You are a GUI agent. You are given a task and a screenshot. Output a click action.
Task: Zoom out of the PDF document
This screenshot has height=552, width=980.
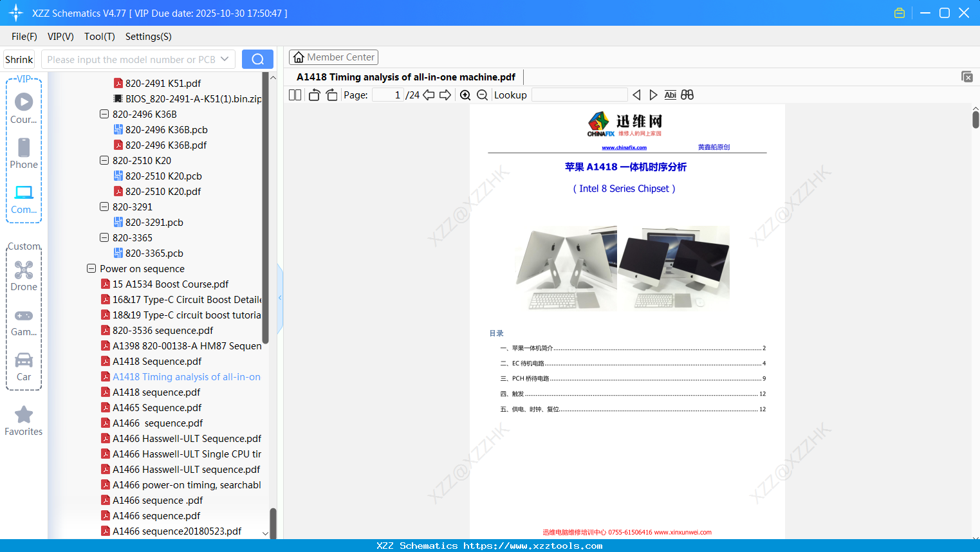[x=482, y=95]
